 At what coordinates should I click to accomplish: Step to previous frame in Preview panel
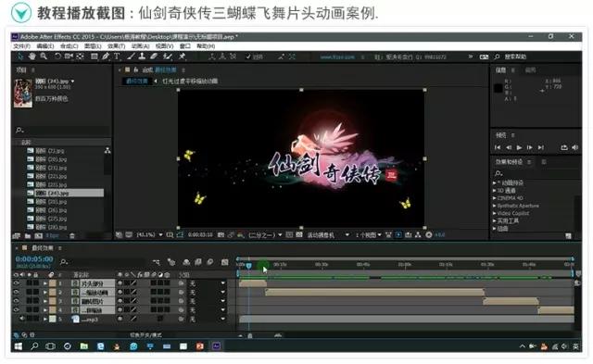509,147
